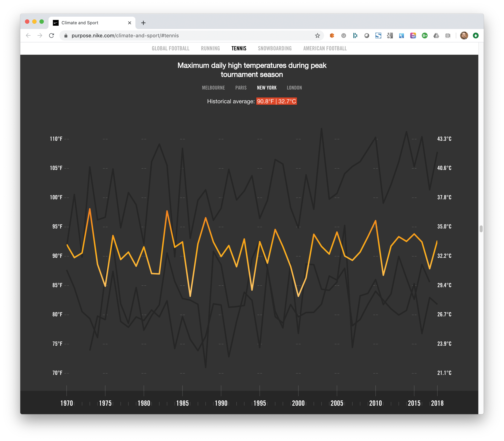Screen dimensions: 504x441
Task: Open the Google Drive extension icon
Action: [436, 36]
